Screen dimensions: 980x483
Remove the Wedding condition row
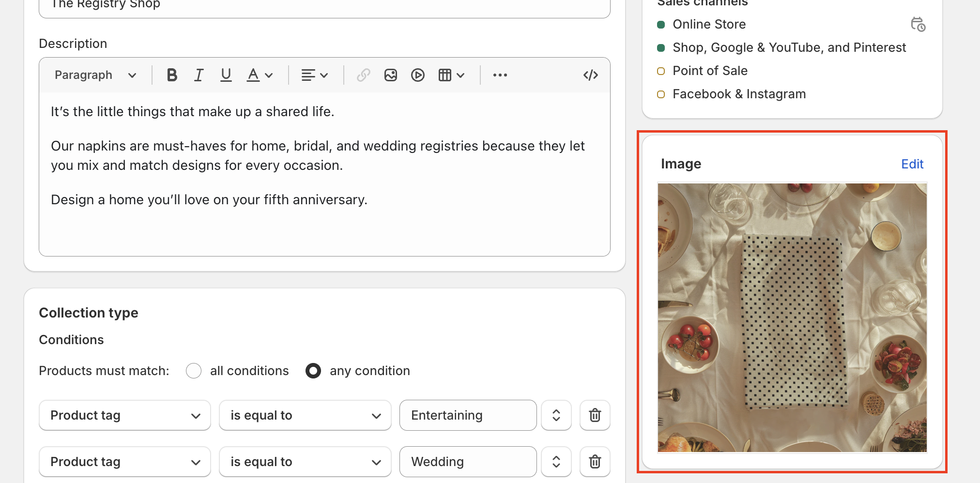(595, 462)
